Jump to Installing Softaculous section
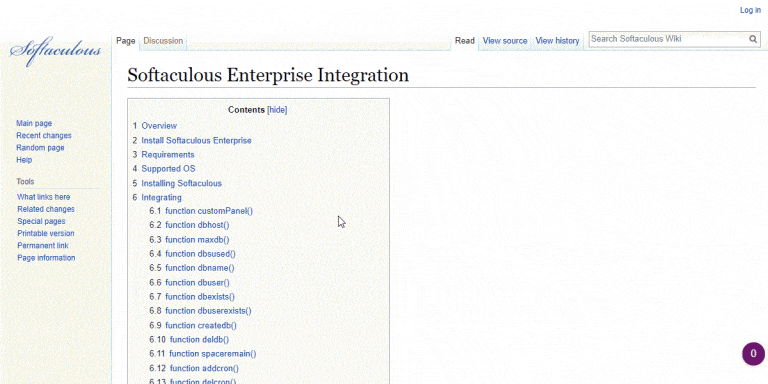Screen dimensions: 768x384 182,184
